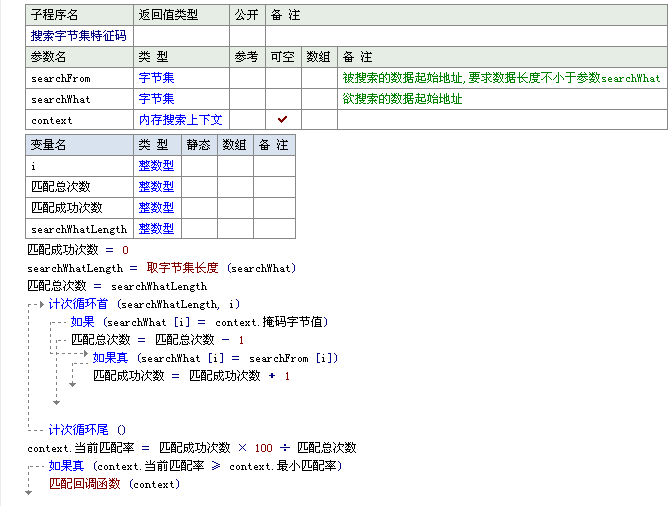
Task: Select variable name i
Action: 33,166
